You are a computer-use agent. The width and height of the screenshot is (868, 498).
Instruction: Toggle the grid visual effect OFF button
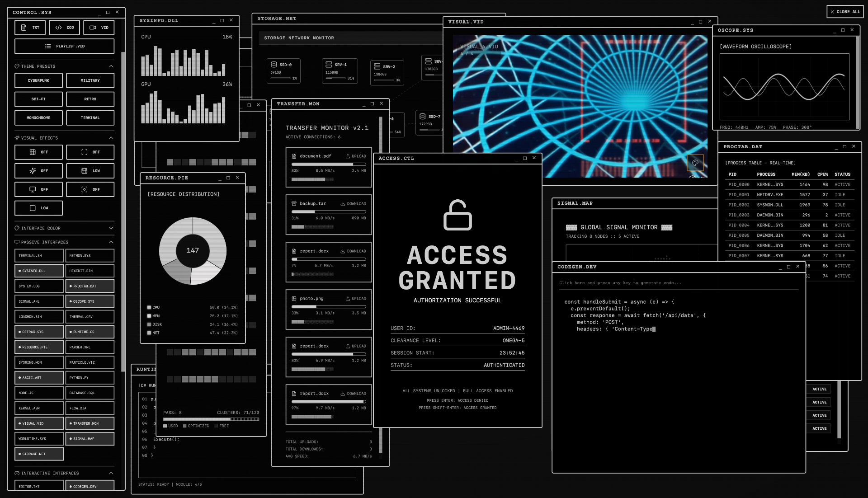(x=38, y=152)
